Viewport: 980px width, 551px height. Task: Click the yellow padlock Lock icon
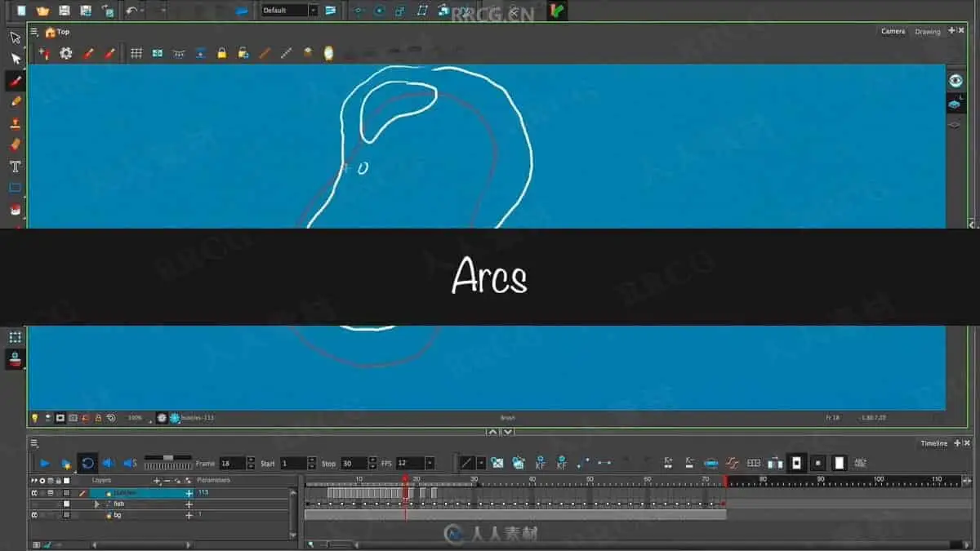[x=221, y=53]
